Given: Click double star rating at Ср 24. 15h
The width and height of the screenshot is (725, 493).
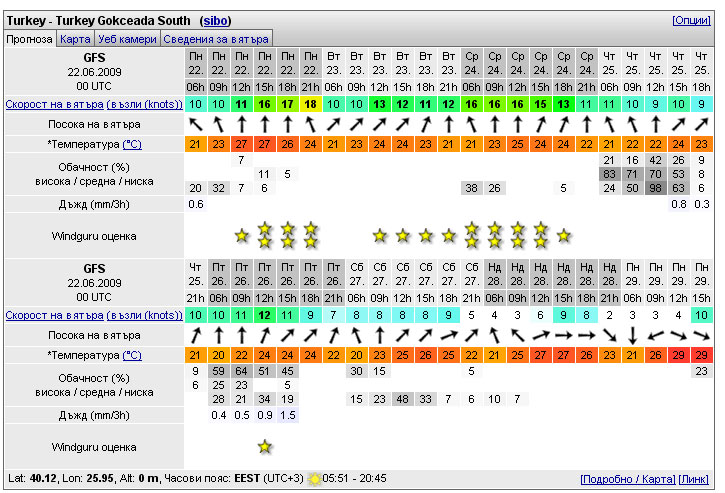Looking at the screenshot, I should tap(540, 235).
